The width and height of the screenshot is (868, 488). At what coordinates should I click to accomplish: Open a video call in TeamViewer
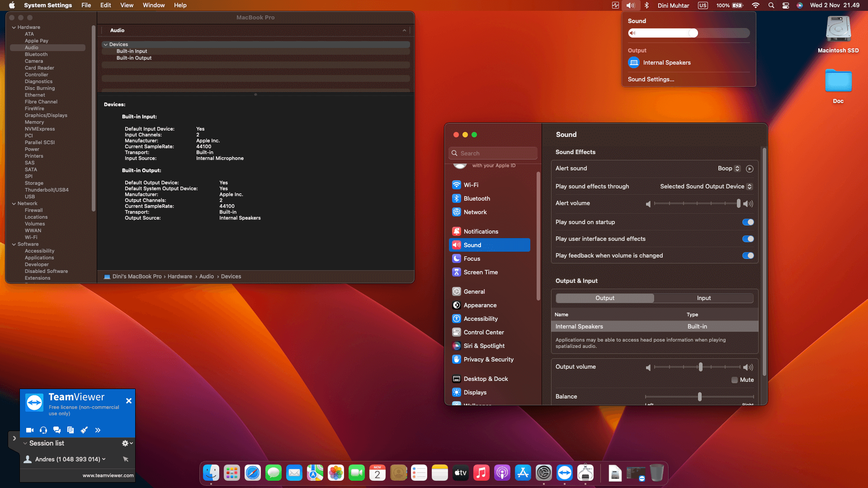(29, 430)
